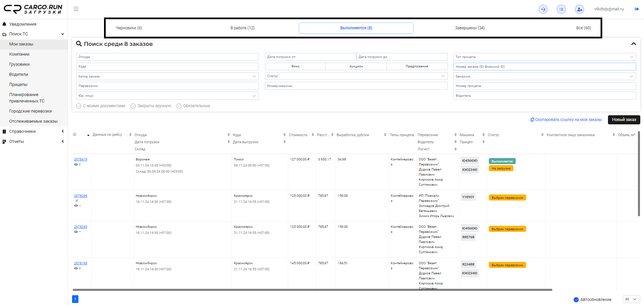The image size is (644, 306).
Task: Click the bell icon beside Уведомления
Action: tap(4, 24)
